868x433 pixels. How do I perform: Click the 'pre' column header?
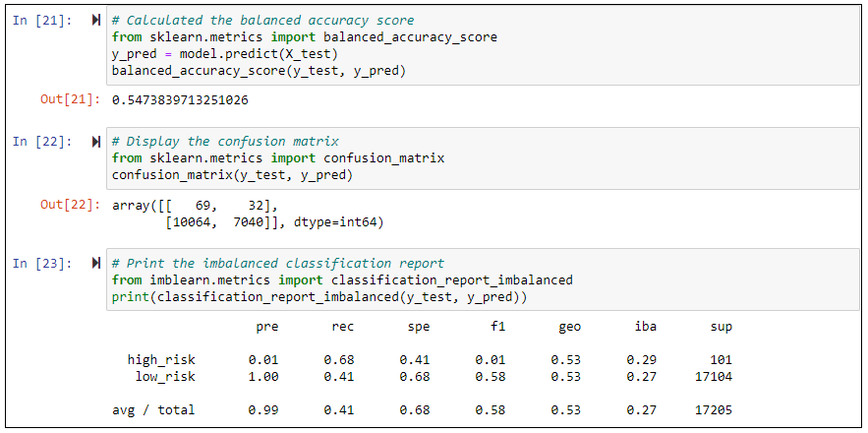pos(267,327)
